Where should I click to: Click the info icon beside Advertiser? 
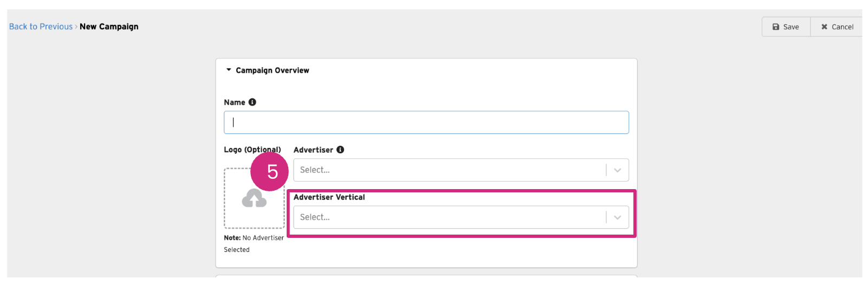[340, 150]
